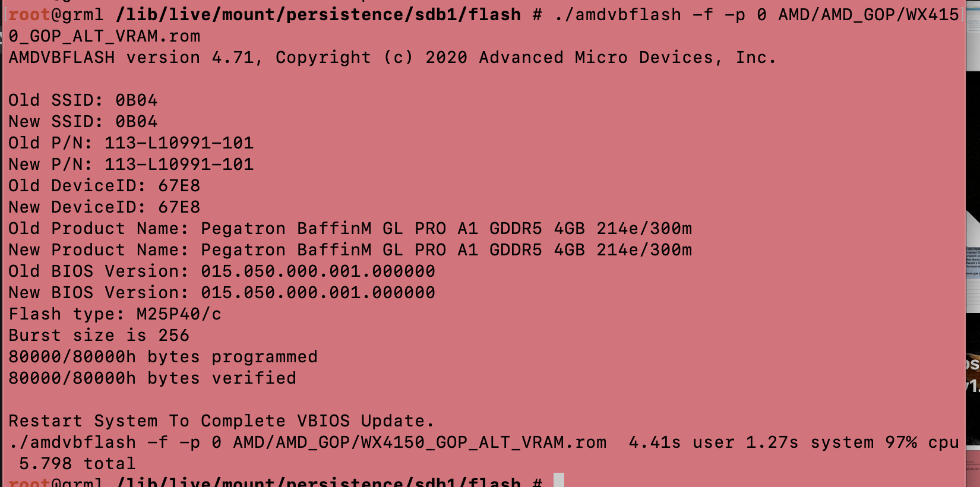980x487 pixels.
Task: Click the "bytes programmed" output line
Action: [163, 357]
